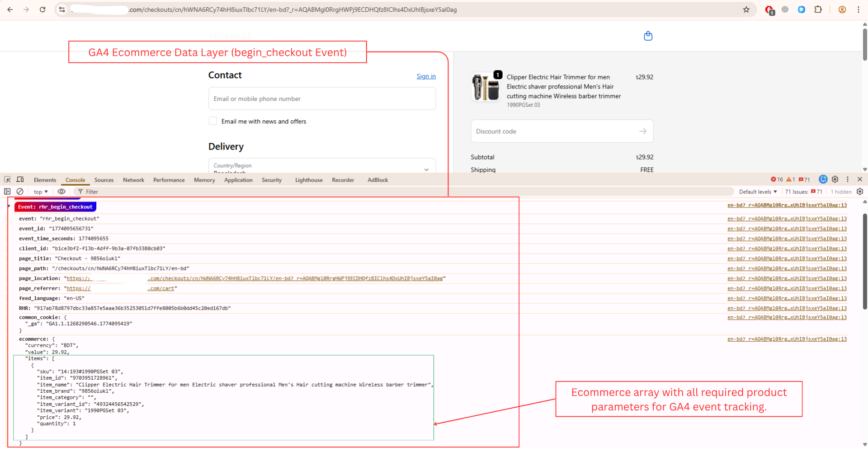Open the shopping bag cart icon
868x452 pixels.
click(648, 36)
